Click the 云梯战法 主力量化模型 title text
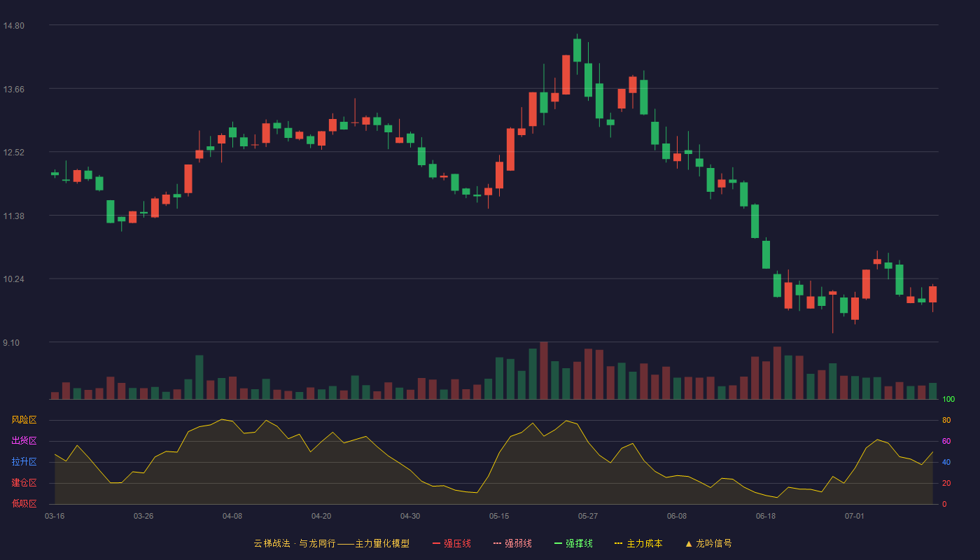Viewport: 980px width, 560px height. pos(331,543)
